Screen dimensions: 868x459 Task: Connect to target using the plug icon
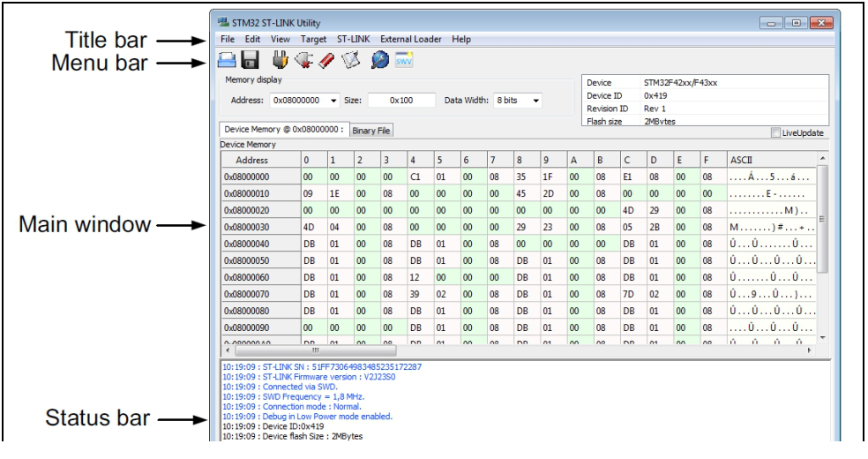(281, 59)
